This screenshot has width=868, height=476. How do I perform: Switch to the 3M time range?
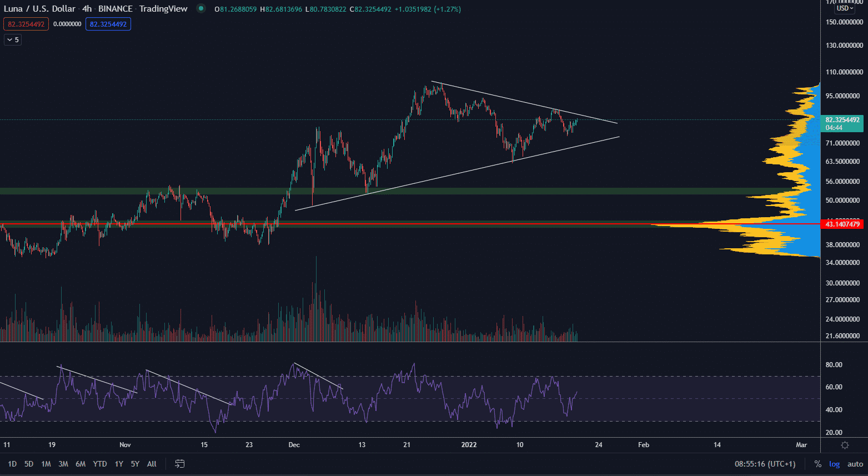63,464
